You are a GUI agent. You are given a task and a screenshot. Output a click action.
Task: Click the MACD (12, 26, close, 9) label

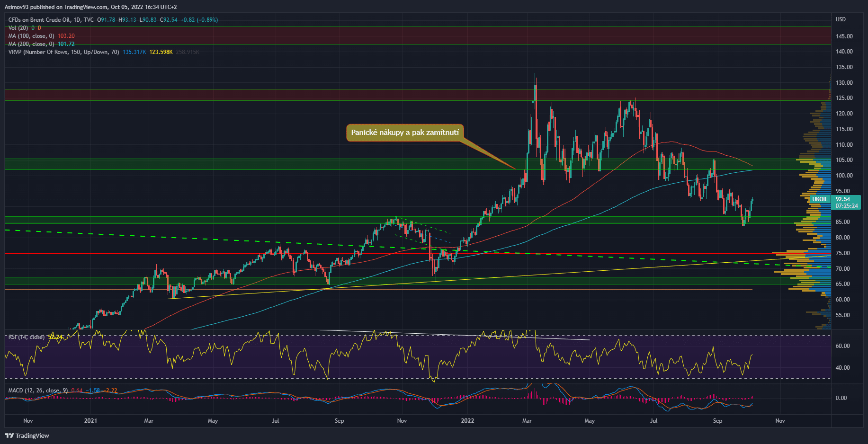pyautogui.click(x=38, y=391)
